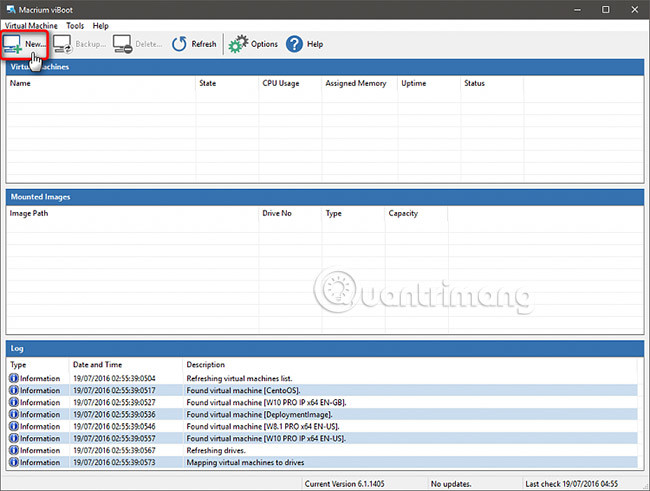Image resolution: width=650 pixels, height=491 pixels.
Task: Open the Virtual Machine menu
Action: tap(32, 25)
